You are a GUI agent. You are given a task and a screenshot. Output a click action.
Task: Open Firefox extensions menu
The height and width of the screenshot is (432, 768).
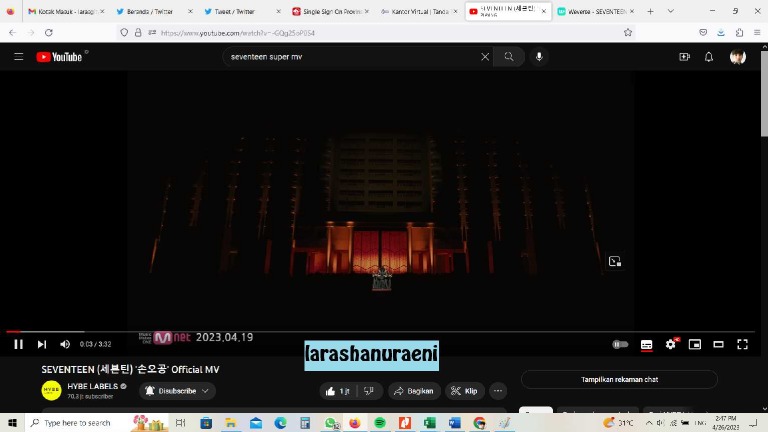tap(739, 33)
